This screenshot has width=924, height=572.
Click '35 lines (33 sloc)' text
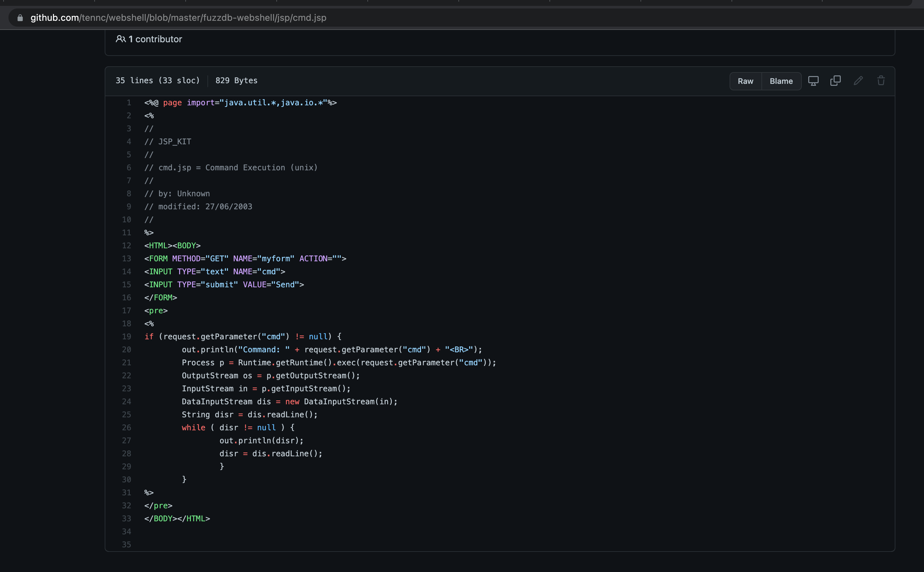tap(158, 81)
